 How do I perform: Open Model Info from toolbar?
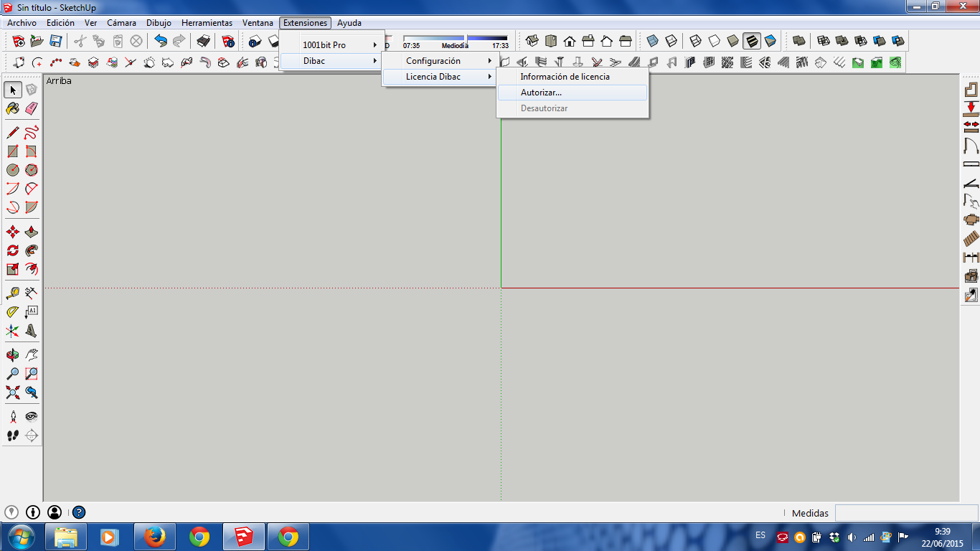tap(228, 41)
